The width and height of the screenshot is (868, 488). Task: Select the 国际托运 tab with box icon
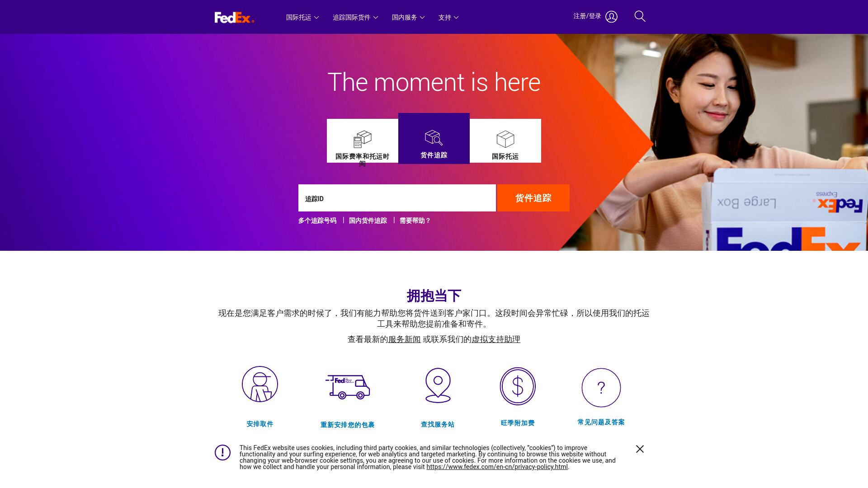tap(505, 141)
